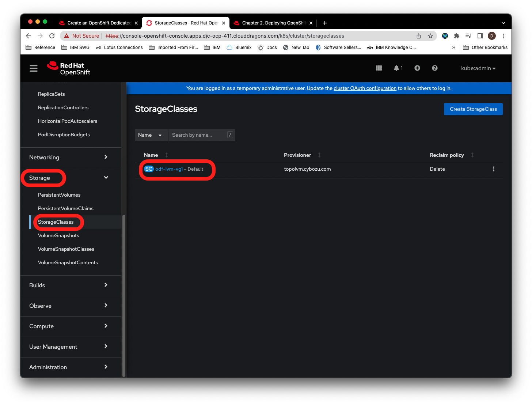Viewport: 532px width, 405px height.
Task: Open ReplicationControllers in sidebar
Action: coord(63,107)
